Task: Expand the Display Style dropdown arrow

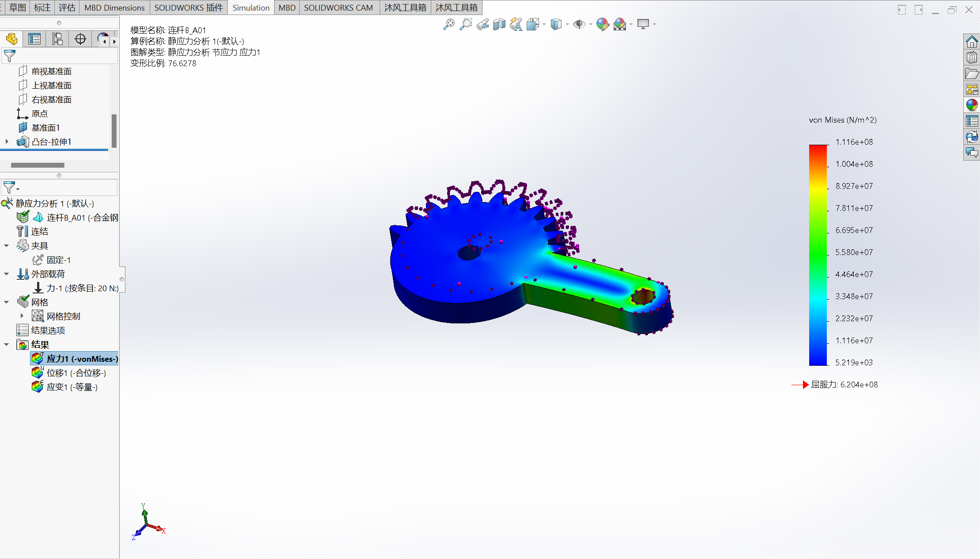Action: click(x=567, y=24)
